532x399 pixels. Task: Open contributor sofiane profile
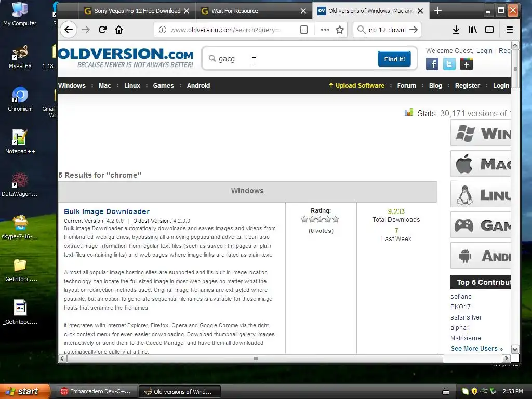pos(461,297)
